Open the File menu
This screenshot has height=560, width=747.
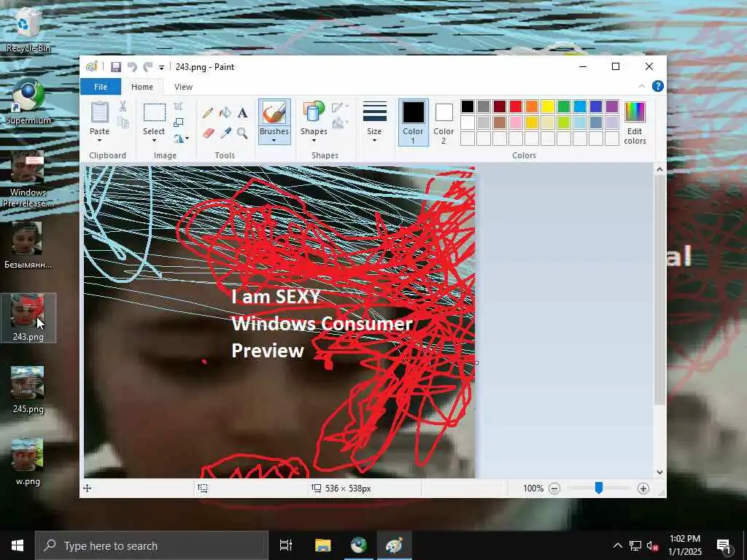(x=101, y=87)
